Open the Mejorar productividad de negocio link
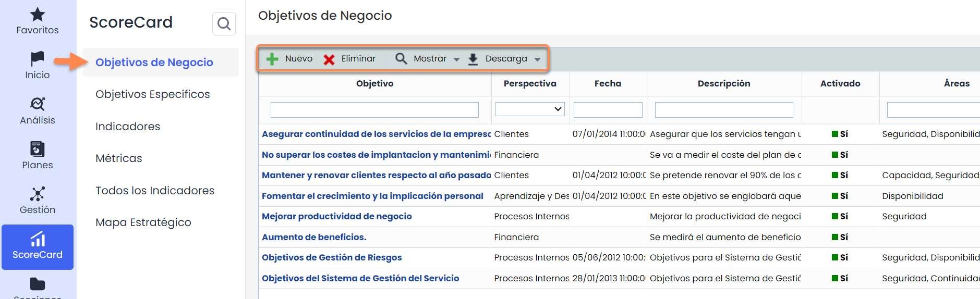980x299 pixels. pyautogui.click(x=336, y=216)
